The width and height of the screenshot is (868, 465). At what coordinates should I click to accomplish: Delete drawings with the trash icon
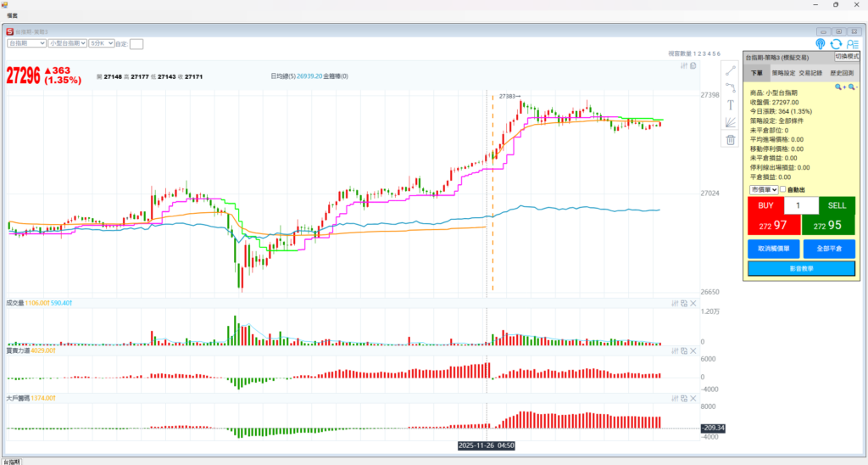731,139
